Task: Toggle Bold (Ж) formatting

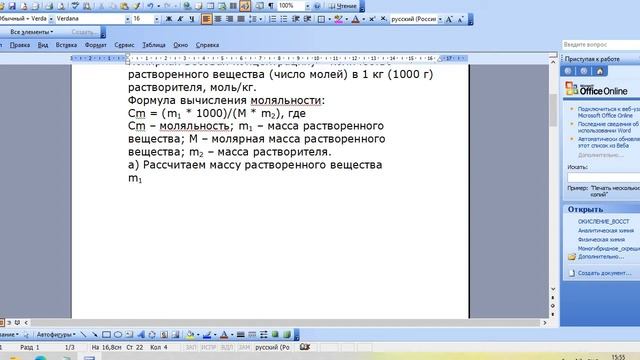Action: coord(169,19)
